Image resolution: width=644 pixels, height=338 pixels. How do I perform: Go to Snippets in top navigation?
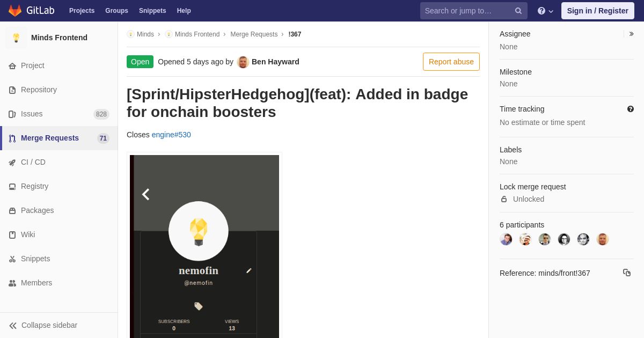152,11
